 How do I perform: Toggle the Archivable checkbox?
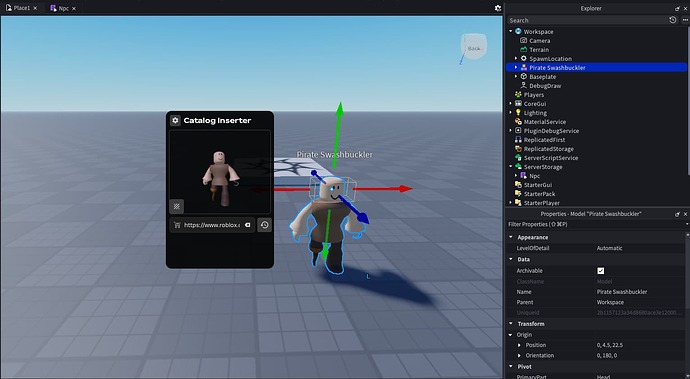601,271
